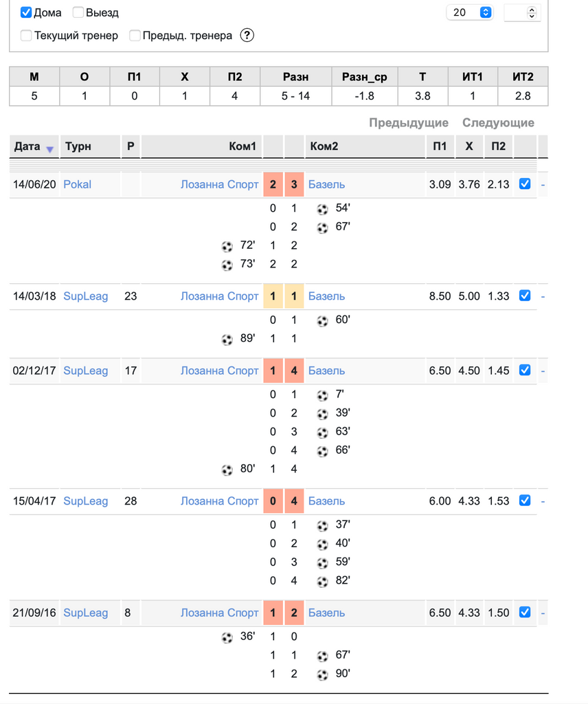Image resolution: width=588 pixels, height=704 pixels.
Task: Go to Следующие matches
Action: tap(498, 122)
